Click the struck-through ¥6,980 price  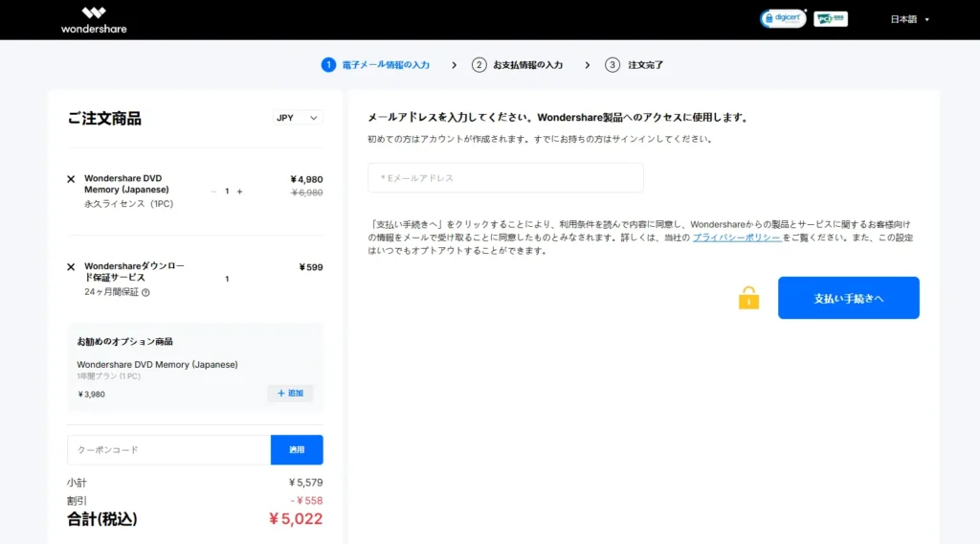307,193
